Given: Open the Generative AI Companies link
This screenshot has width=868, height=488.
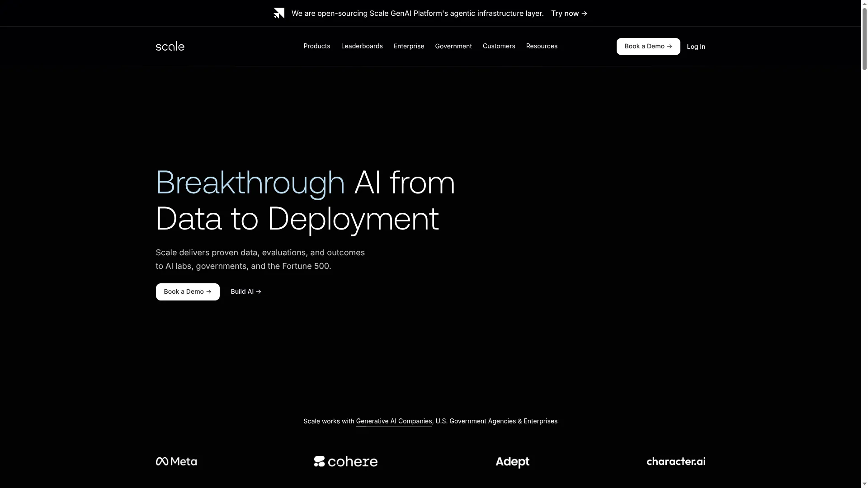Looking at the screenshot, I should (393, 421).
